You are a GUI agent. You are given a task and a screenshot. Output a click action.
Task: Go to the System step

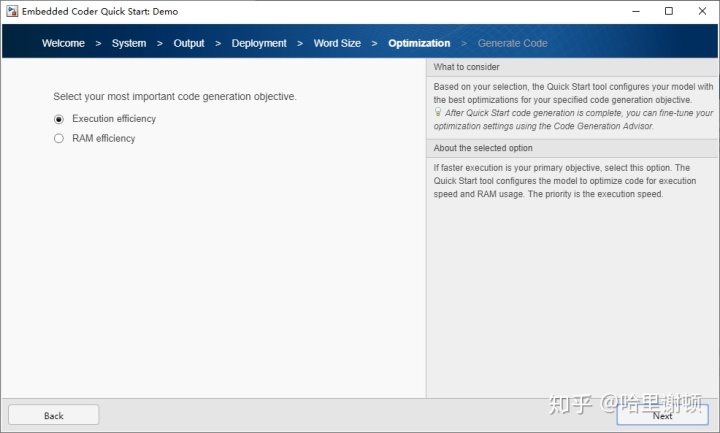pos(129,43)
